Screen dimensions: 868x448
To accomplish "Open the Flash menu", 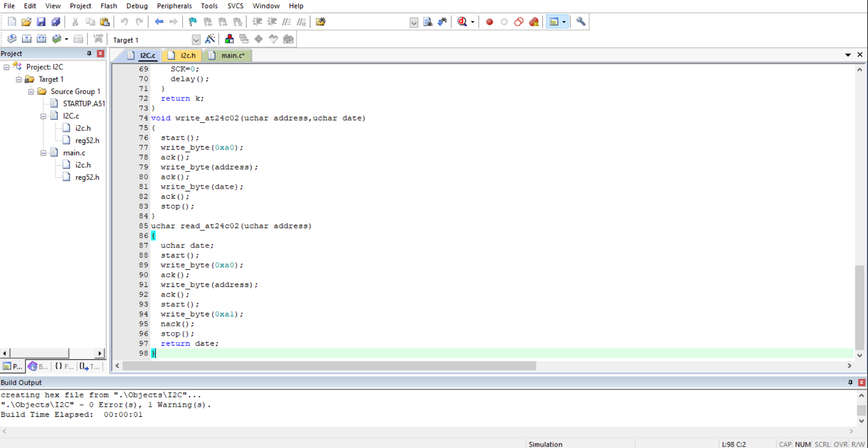I will tap(109, 6).
